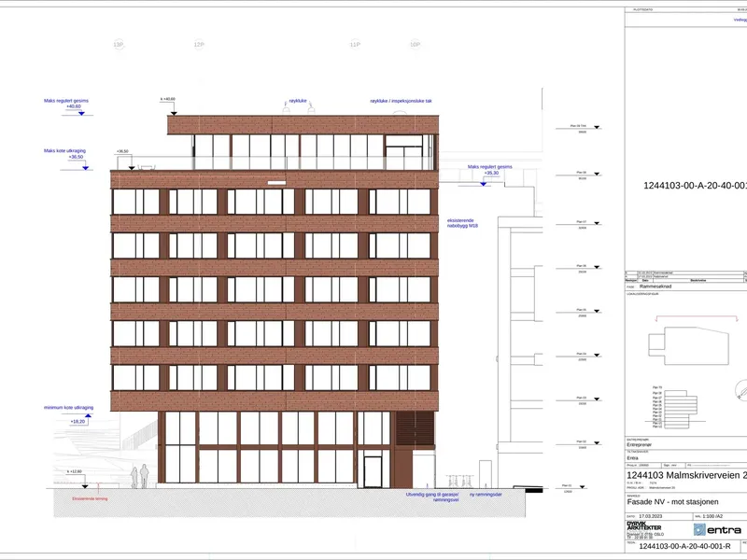Click the Plan 09 Tak level marker triangle

[597, 127]
